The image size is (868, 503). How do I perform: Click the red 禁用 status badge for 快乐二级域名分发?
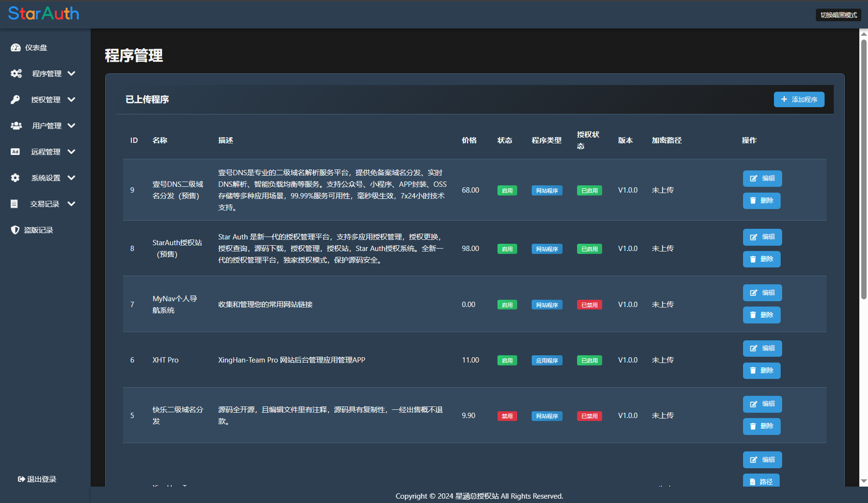[x=507, y=416]
